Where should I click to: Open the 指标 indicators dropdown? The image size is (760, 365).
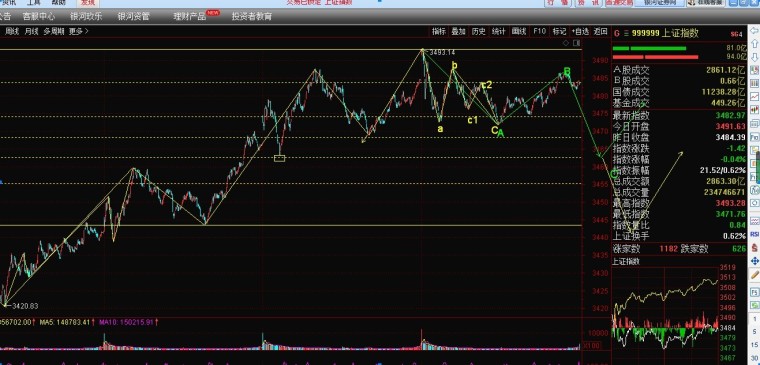(439, 32)
